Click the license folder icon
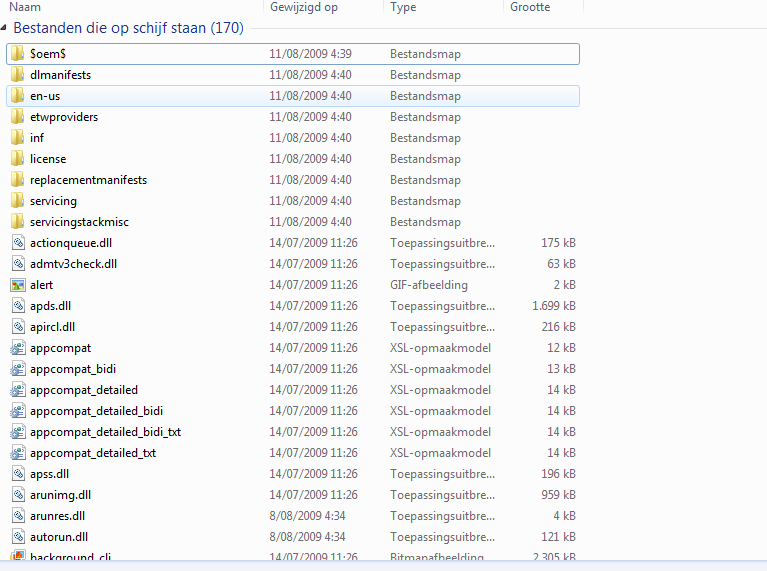767x571 pixels. [x=18, y=159]
